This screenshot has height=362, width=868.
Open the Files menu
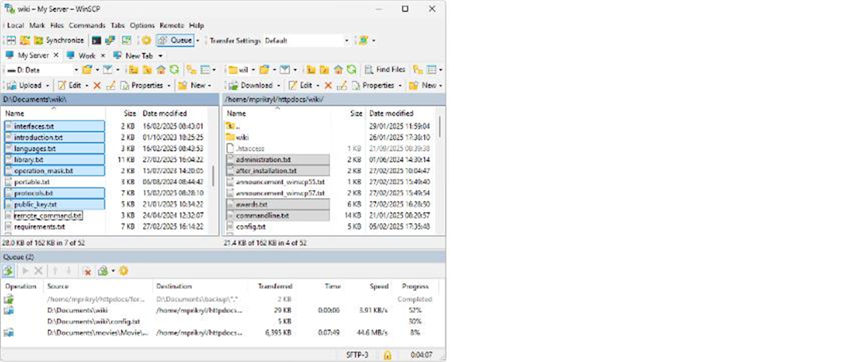click(57, 25)
